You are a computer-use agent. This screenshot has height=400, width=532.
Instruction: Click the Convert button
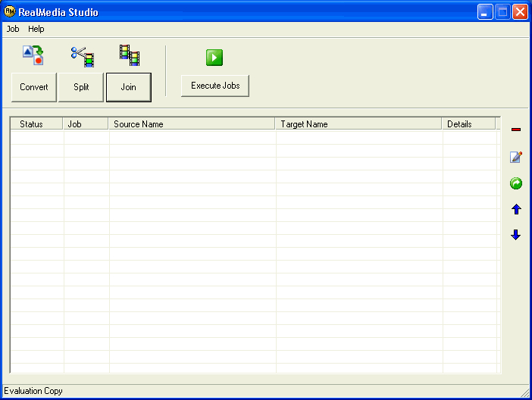tap(34, 87)
